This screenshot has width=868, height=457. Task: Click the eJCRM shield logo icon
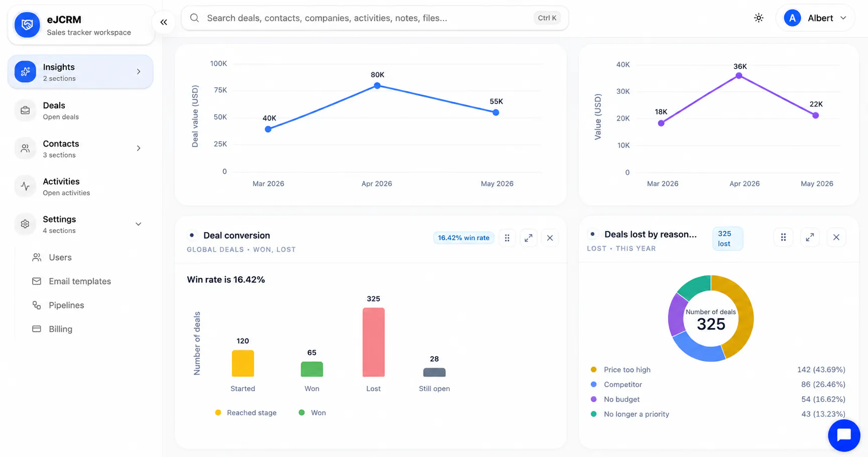click(27, 25)
